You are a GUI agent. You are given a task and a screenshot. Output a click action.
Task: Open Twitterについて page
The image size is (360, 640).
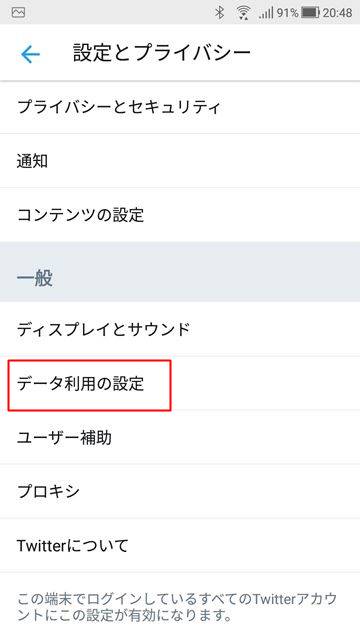tap(180, 545)
